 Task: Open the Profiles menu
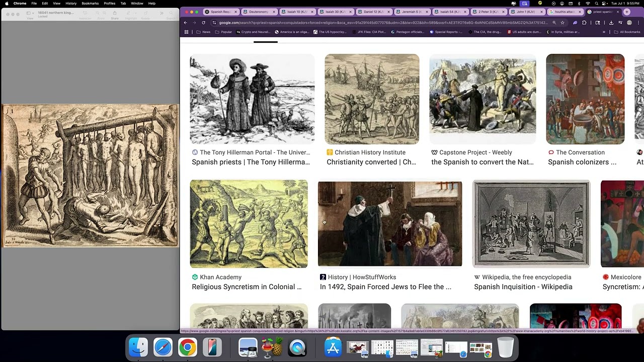(109, 4)
